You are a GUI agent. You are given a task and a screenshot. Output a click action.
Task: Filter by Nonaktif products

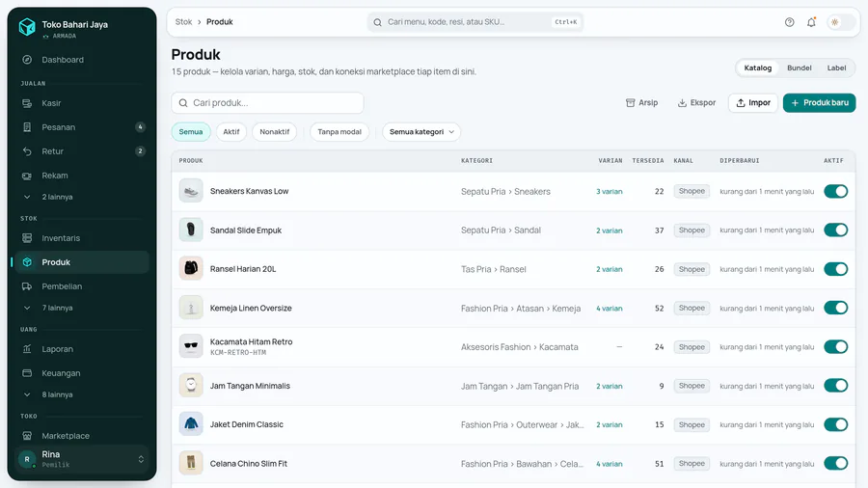pyautogui.click(x=275, y=132)
